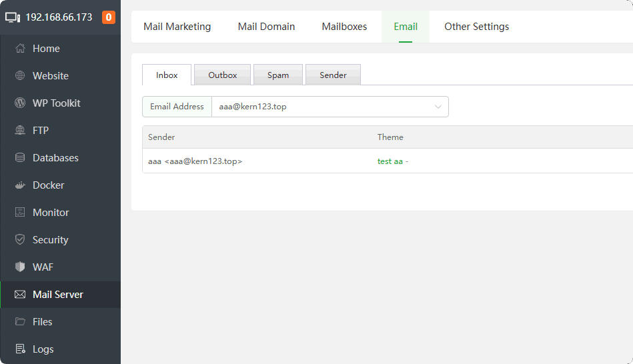Click the Logs icon in sidebar
Image resolution: width=633 pixels, height=364 pixels.
pos(20,349)
